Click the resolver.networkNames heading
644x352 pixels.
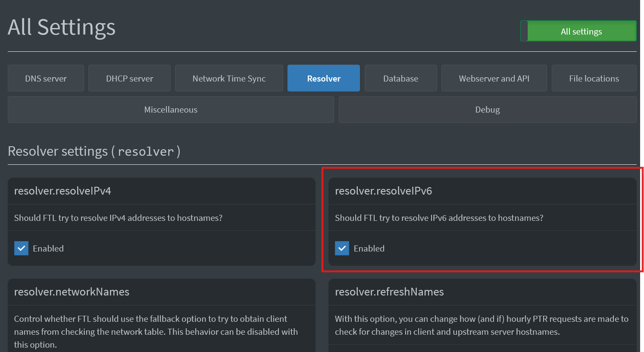pyautogui.click(x=72, y=292)
